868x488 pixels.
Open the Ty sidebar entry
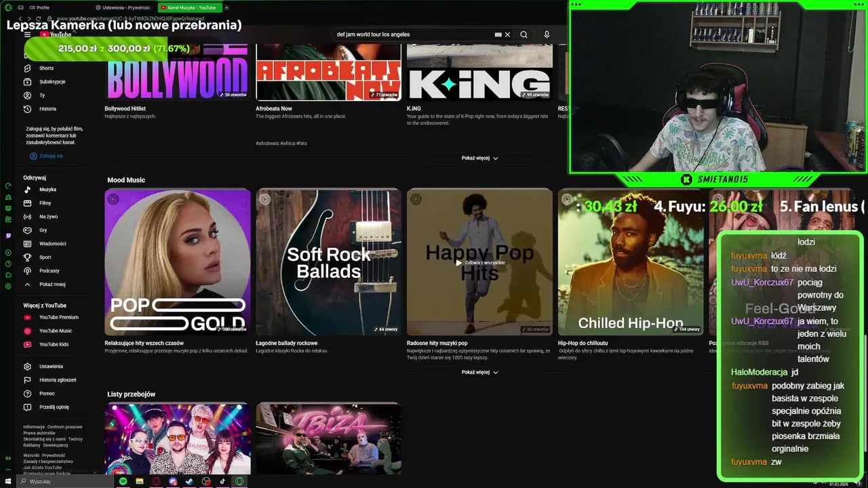click(x=42, y=96)
